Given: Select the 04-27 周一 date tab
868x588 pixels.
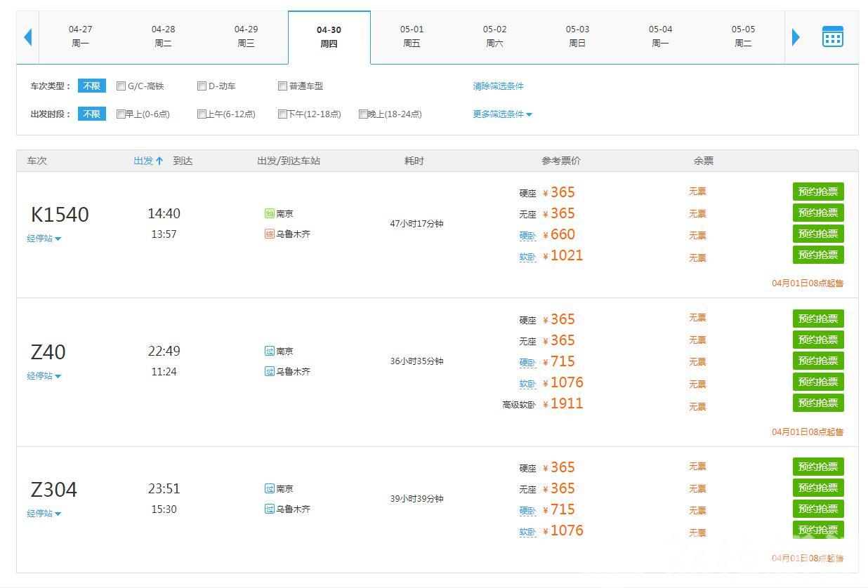Looking at the screenshot, I should tap(81, 36).
